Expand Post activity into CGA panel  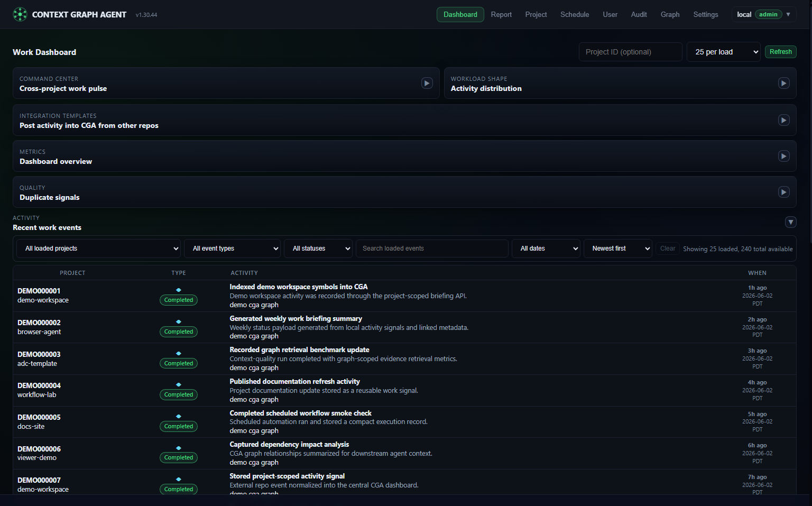point(784,120)
